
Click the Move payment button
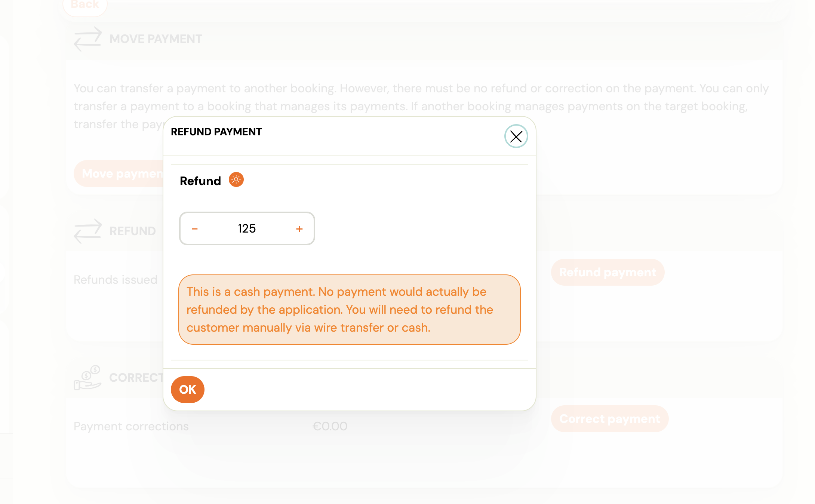pyautogui.click(x=123, y=173)
